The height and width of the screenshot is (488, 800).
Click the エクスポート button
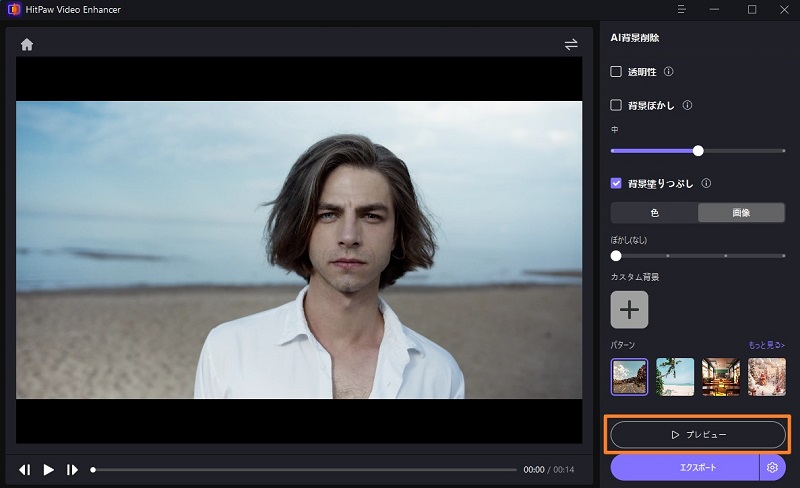pyautogui.click(x=685, y=467)
